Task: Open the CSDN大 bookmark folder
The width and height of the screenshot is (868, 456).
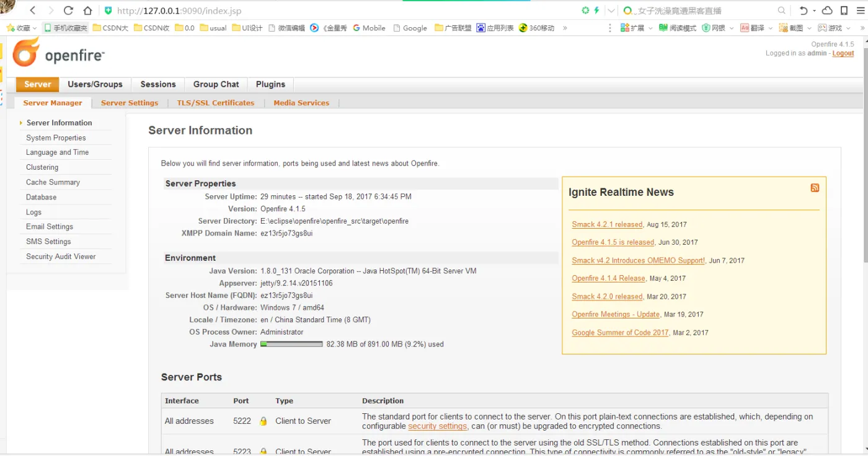Action: click(110, 28)
